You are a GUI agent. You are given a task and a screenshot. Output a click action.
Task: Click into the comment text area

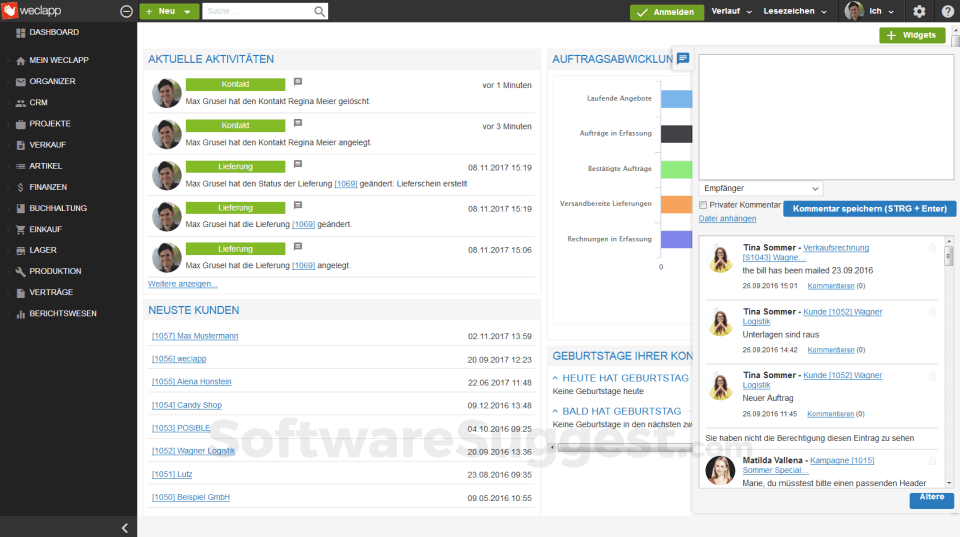click(826, 117)
